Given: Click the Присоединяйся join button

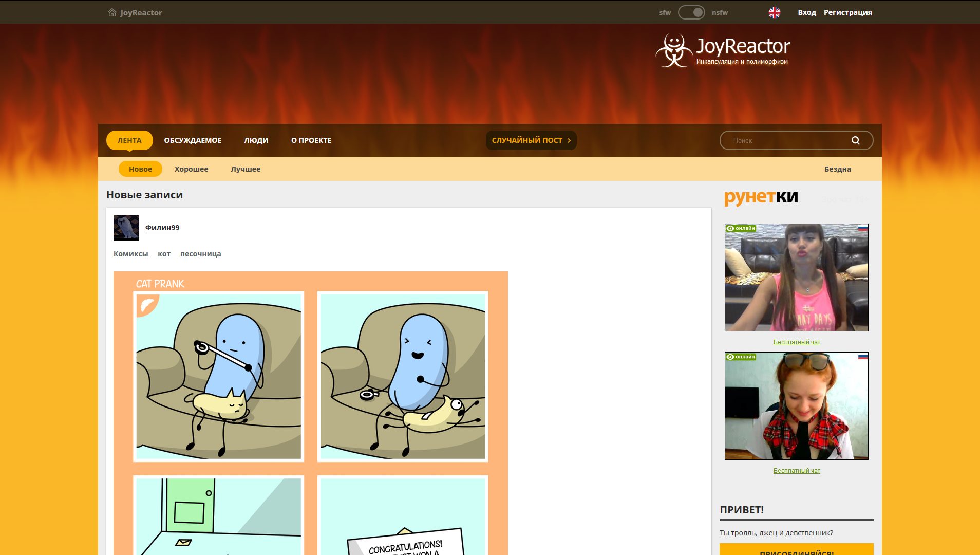Looking at the screenshot, I should click(x=797, y=549).
